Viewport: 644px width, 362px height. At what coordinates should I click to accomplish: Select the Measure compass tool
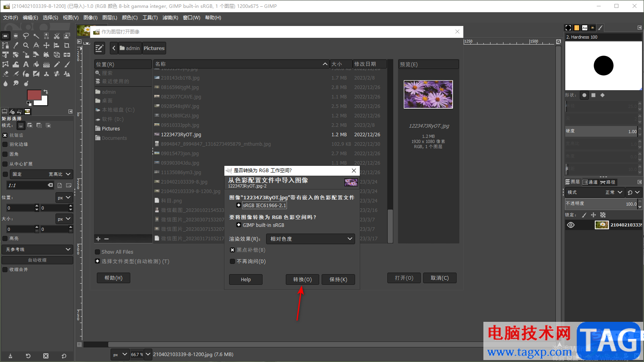pos(36,45)
